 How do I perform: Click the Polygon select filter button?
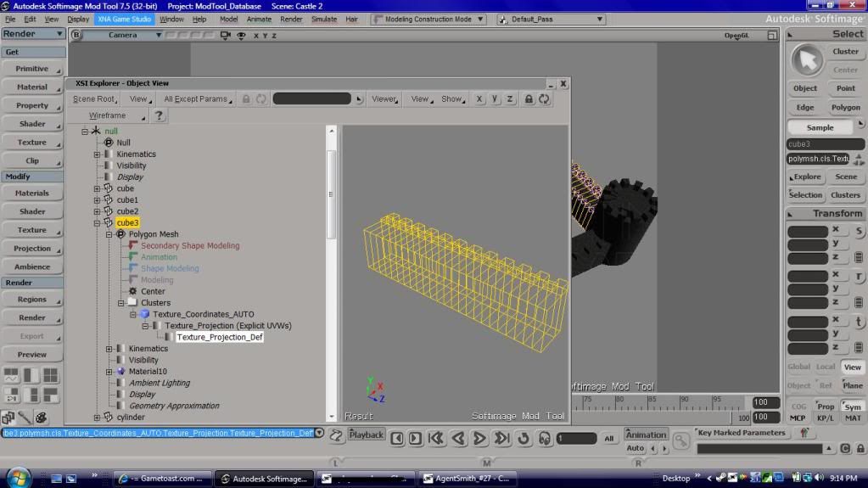click(845, 108)
